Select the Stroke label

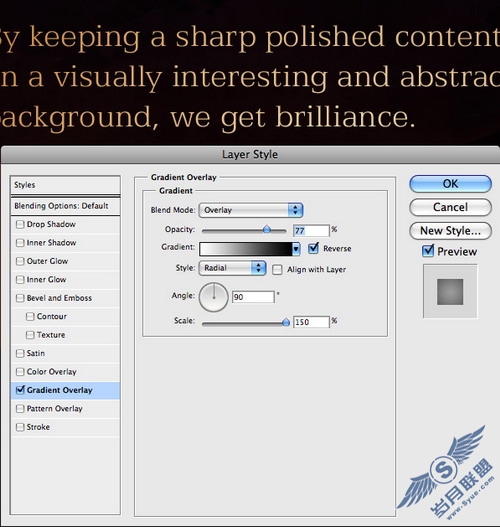tap(38, 427)
